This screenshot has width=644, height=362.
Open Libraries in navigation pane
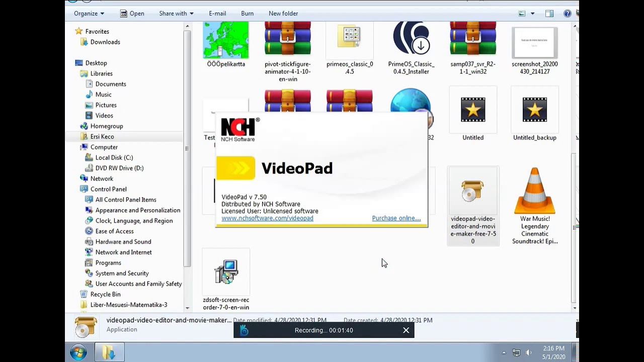[101, 73]
